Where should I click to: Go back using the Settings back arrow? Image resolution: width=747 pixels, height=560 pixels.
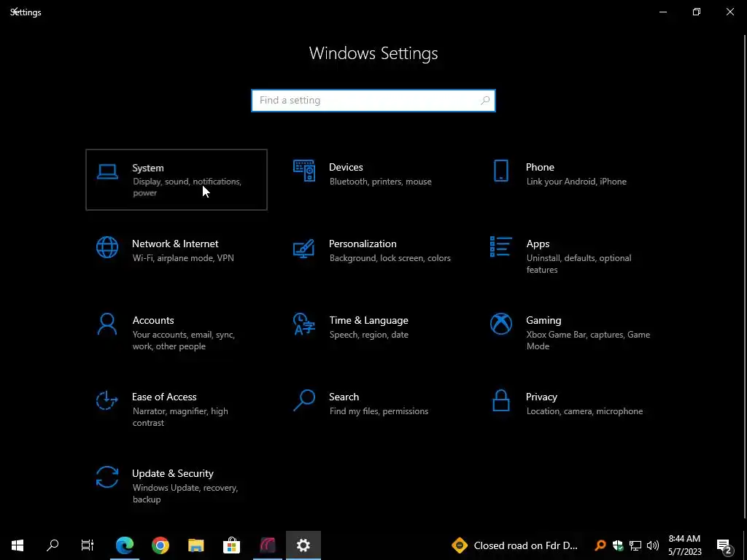[15, 12]
